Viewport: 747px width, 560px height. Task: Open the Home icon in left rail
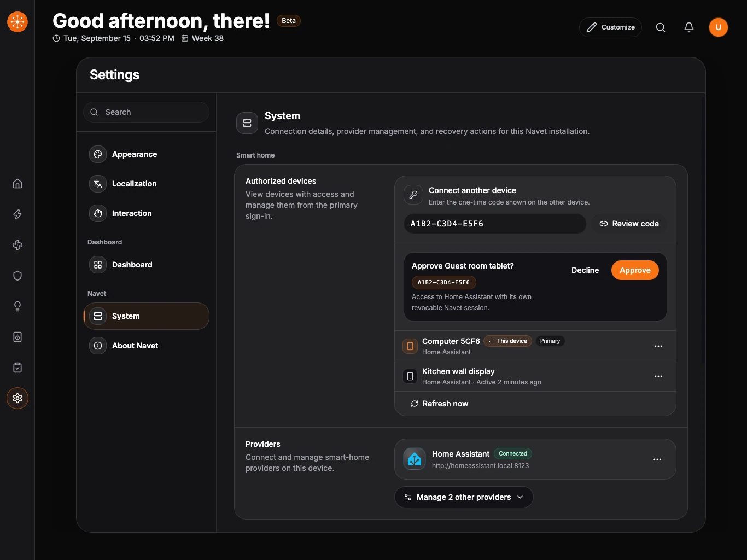tap(17, 184)
